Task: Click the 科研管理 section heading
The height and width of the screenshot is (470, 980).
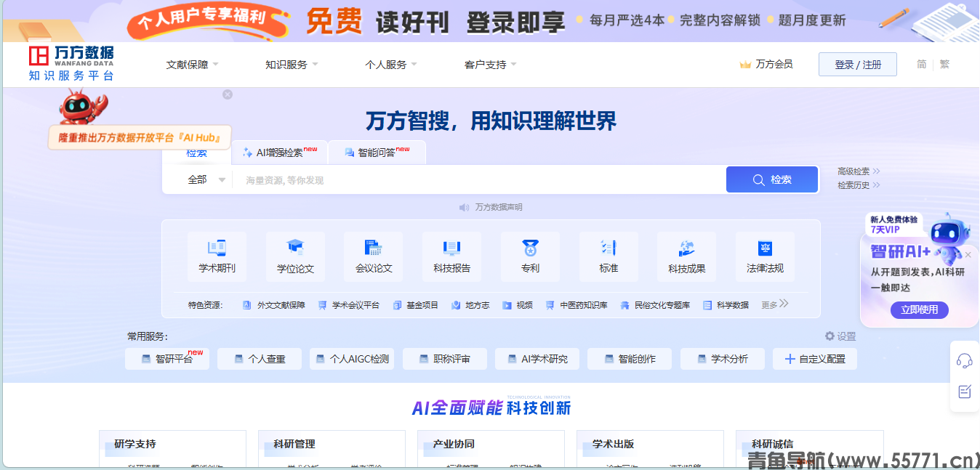Action: click(x=294, y=444)
